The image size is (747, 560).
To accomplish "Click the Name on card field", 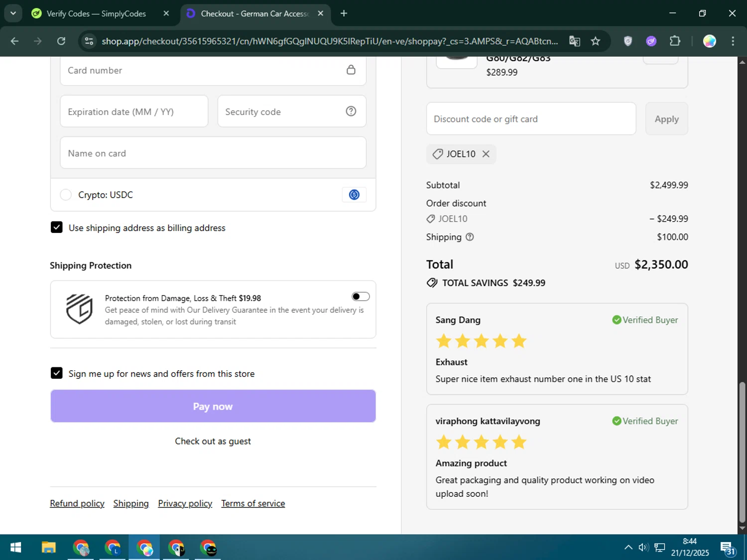I will pos(213,153).
